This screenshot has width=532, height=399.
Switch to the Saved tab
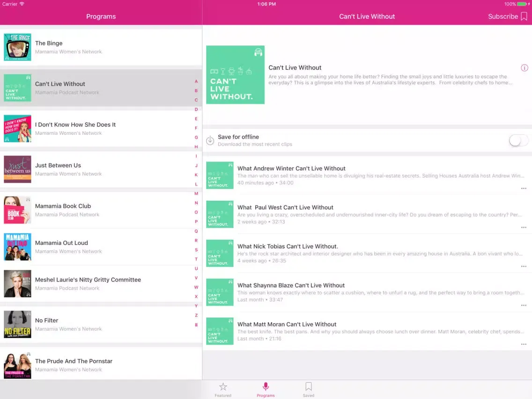(309, 390)
